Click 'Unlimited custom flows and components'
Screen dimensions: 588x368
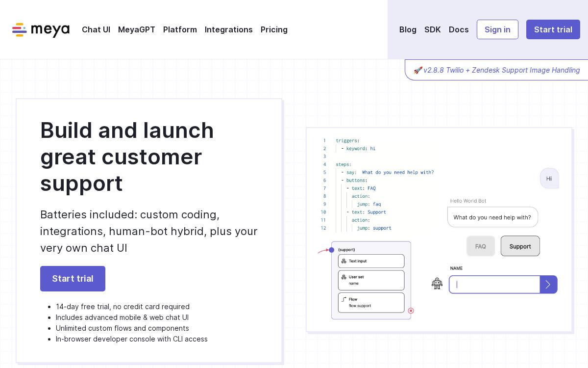tap(122, 328)
